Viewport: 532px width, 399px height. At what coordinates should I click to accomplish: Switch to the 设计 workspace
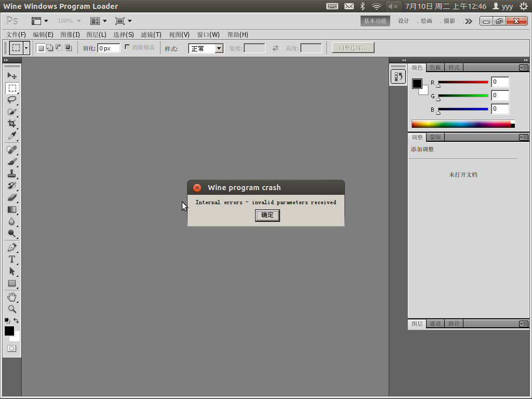(403, 21)
